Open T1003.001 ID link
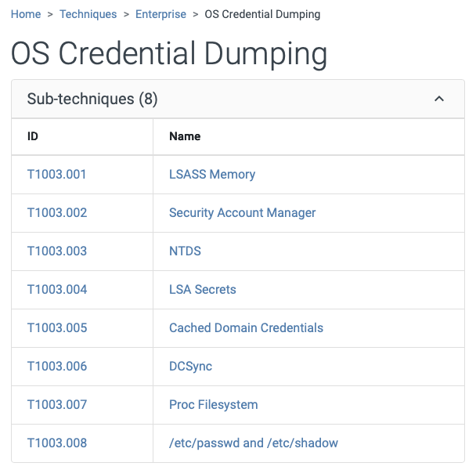The height and width of the screenshot is (470, 476). coord(57,174)
